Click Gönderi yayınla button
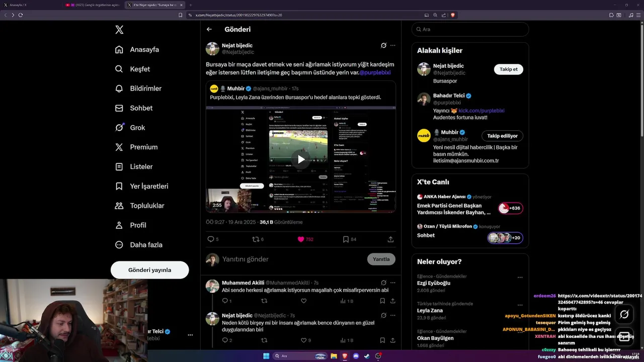 pos(149,270)
